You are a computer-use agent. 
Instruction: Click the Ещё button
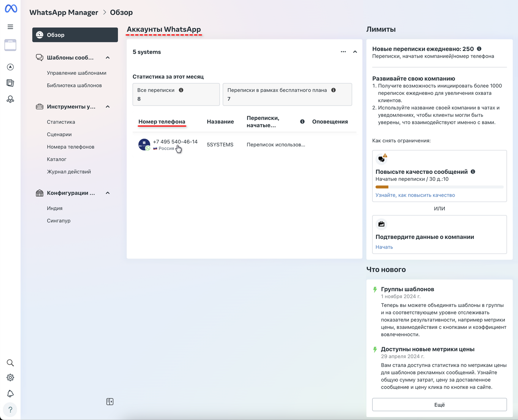439,405
